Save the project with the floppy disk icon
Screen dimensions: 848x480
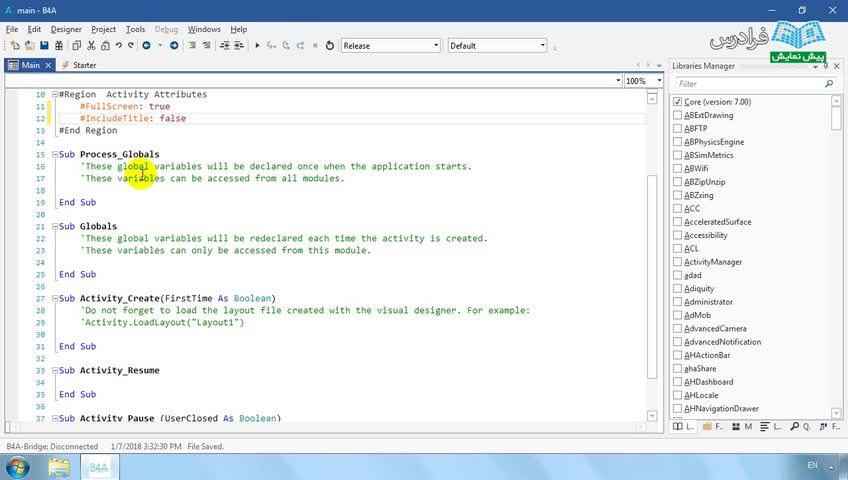click(44, 46)
